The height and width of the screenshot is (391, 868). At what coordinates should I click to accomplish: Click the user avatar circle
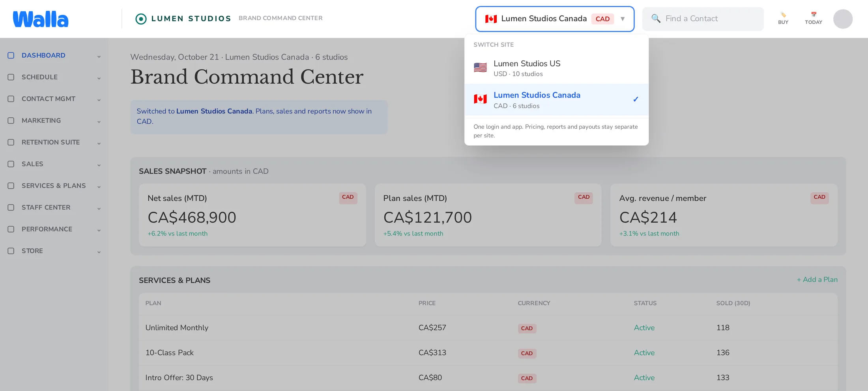[x=843, y=19]
